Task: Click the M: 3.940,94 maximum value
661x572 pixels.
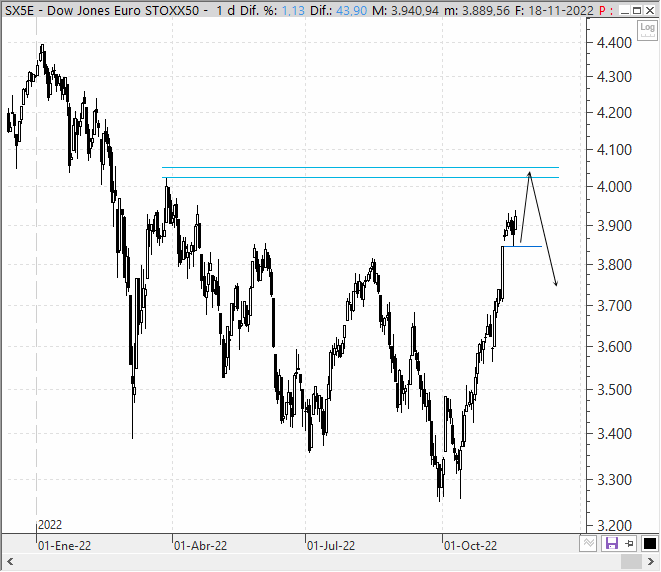Action: click(x=406, y=10)
